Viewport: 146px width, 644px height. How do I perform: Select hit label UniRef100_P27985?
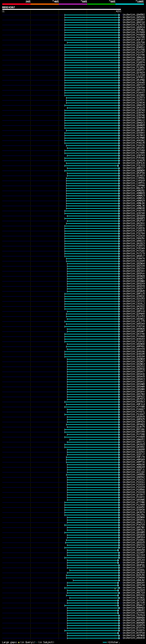coord(133,153)
